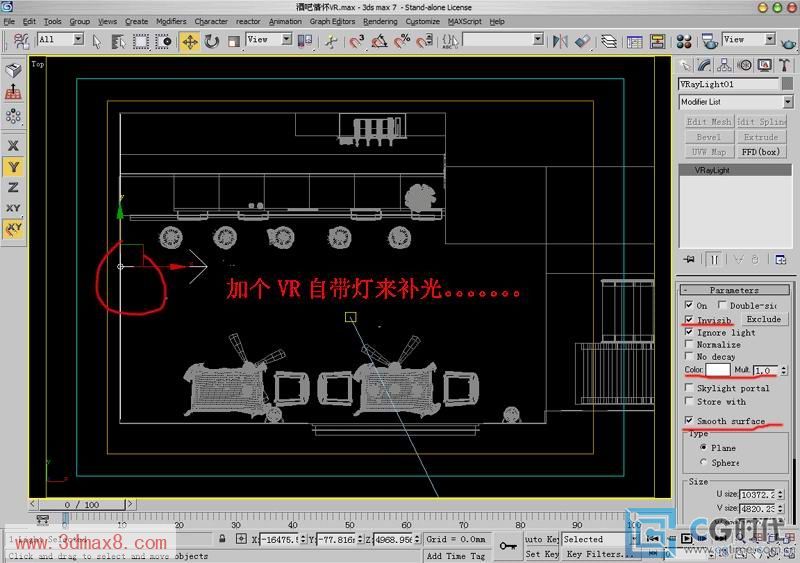Open the Customize menu
This screenshot has height=563, width=800.
click(422, 21)
